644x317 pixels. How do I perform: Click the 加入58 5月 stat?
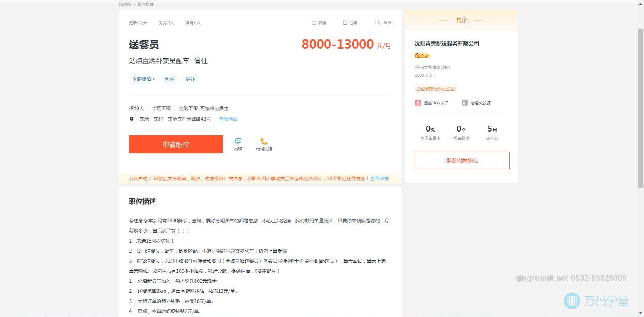[x=492, y=132]
